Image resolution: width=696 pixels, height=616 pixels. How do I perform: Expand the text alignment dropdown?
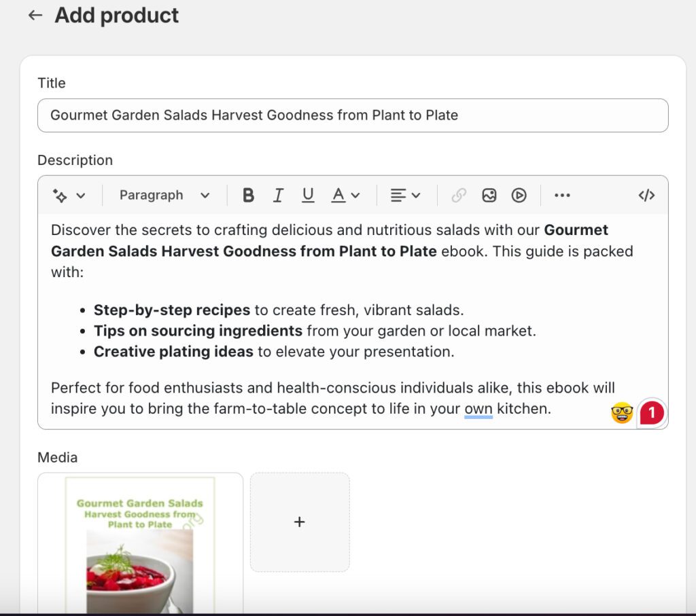405,196
